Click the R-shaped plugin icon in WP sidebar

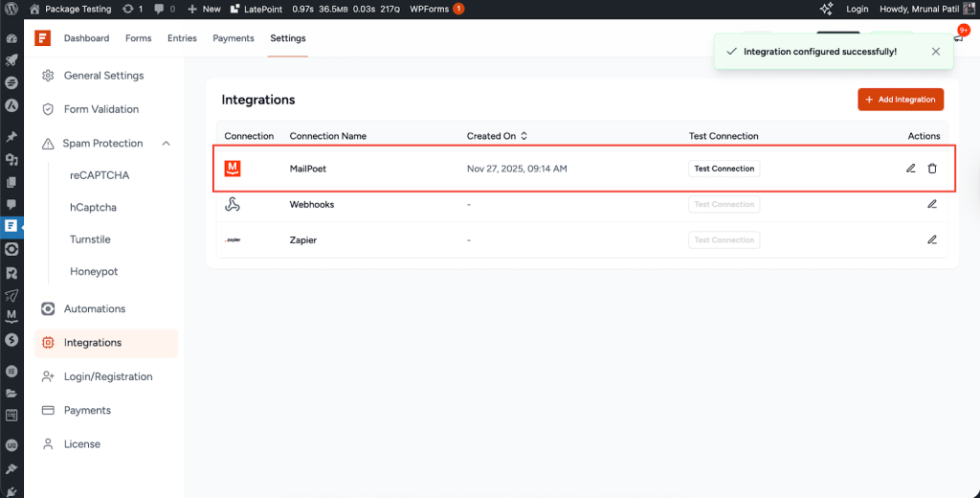pyautogui.click(x=11, y=273)
